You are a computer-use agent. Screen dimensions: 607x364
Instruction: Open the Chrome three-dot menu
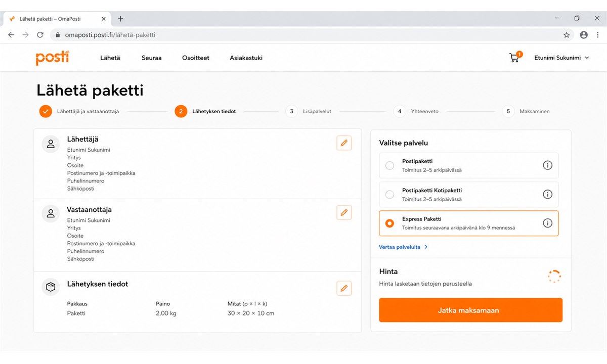pyautogui.click(x=598, y=35)
